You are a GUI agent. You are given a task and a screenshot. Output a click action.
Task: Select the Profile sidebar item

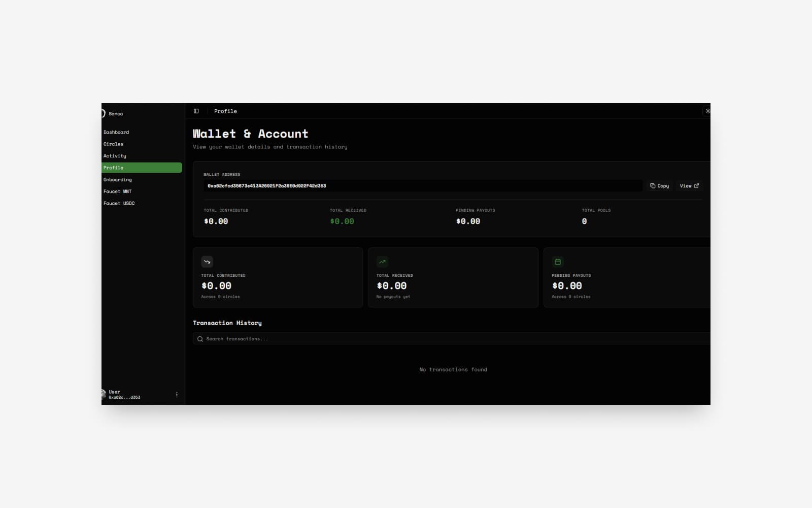click(x=141, y=168)
